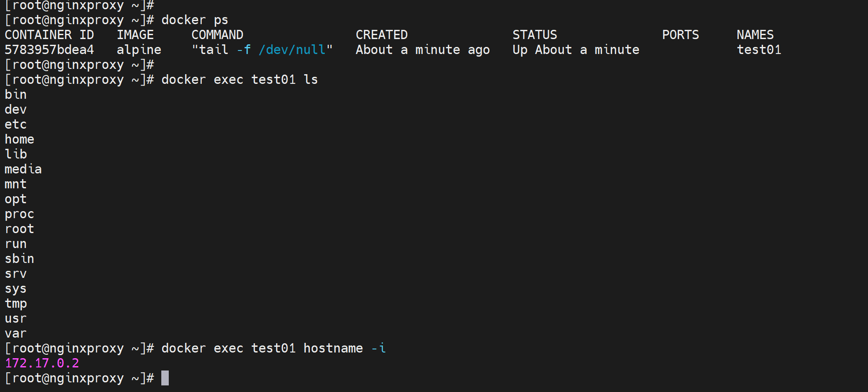Click the CREATED column header
The image size is (868, 392).
[x=381, y=35]
